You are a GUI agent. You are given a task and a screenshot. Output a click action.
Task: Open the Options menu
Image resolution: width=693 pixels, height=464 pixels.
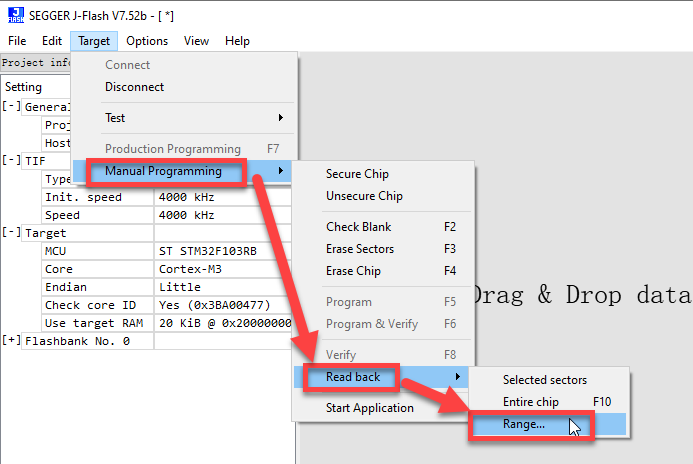[147, 41]
